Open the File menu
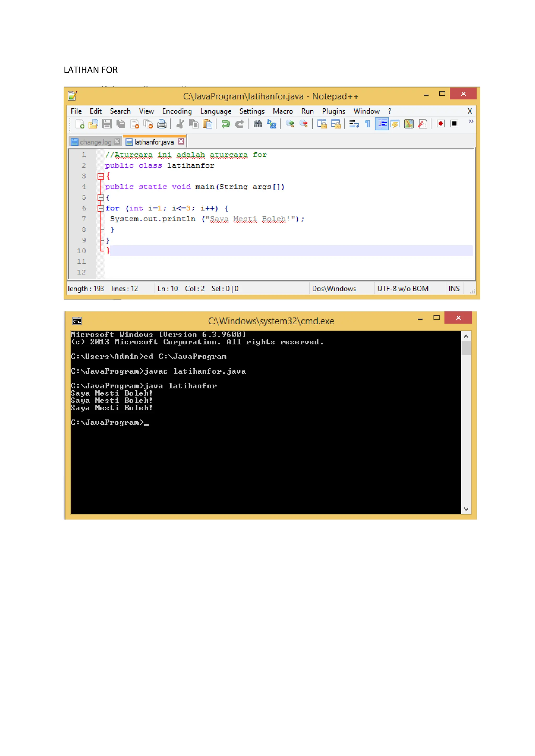Screen dimensions: 535x756 click(x=76, y=111)
